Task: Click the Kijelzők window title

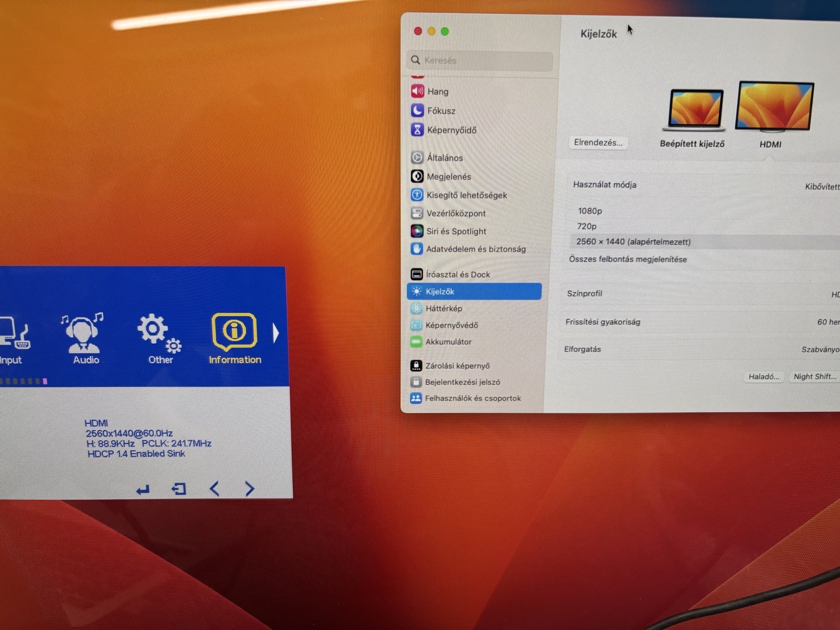Action: pos(598,34)
